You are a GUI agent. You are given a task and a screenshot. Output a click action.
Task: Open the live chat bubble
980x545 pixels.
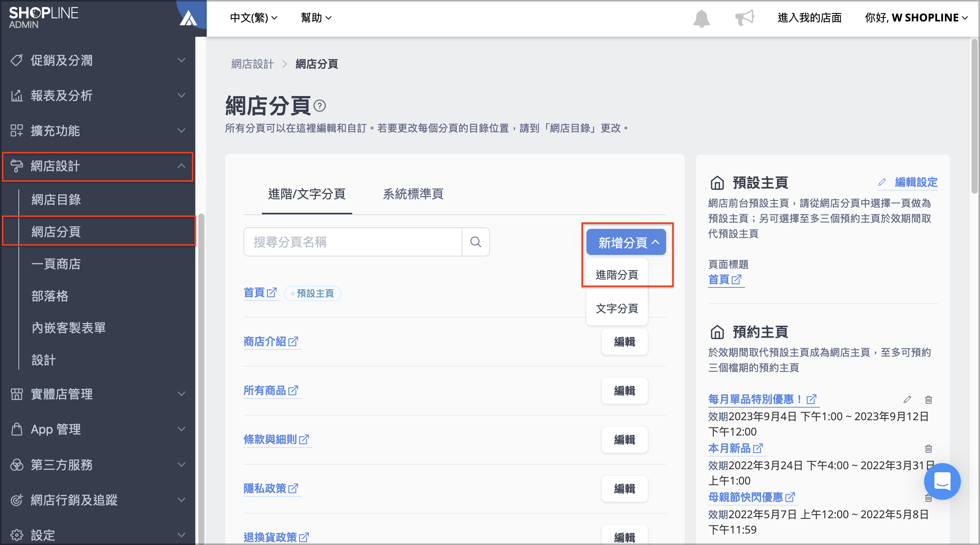click(x=942, y=481)
